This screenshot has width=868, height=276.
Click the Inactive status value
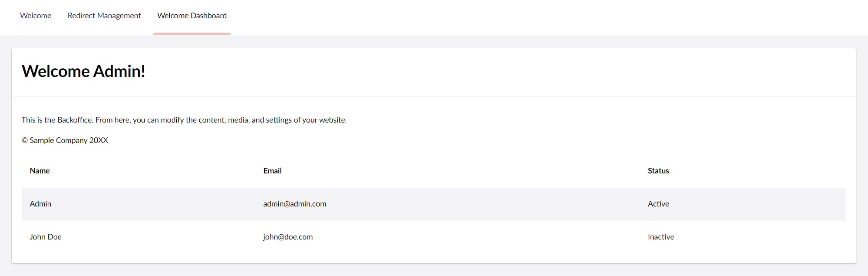[x=661, y=237]
